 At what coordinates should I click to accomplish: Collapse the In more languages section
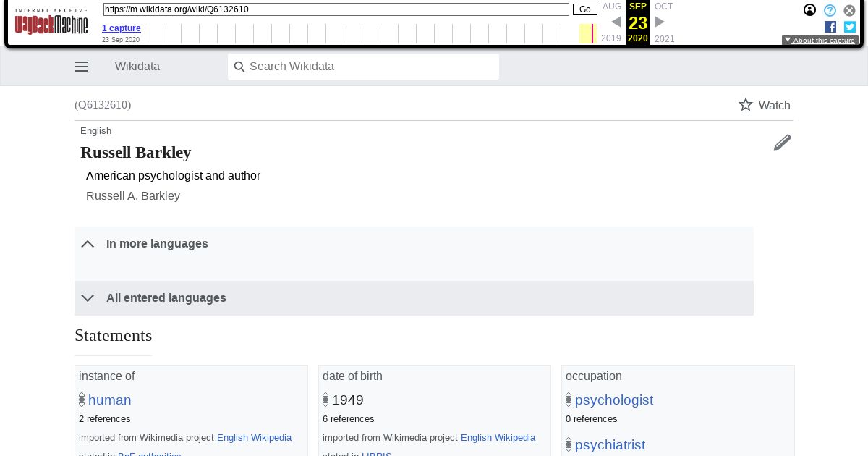tap(414, 244)
